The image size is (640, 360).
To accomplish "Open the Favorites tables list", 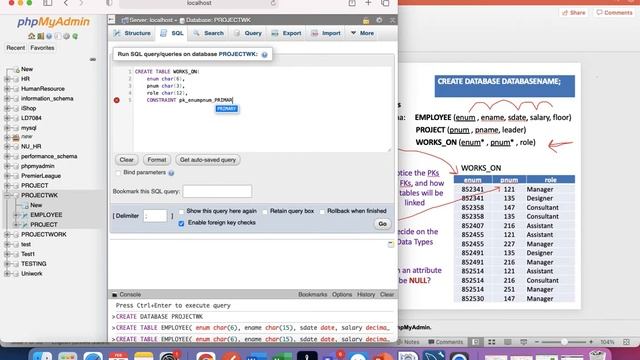I will tap(42, 48).
